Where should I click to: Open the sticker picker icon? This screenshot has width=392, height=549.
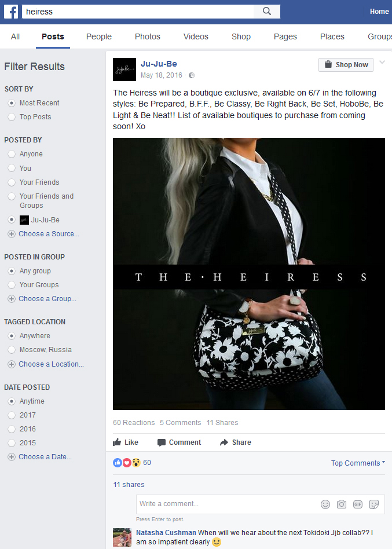coord(374,504)
